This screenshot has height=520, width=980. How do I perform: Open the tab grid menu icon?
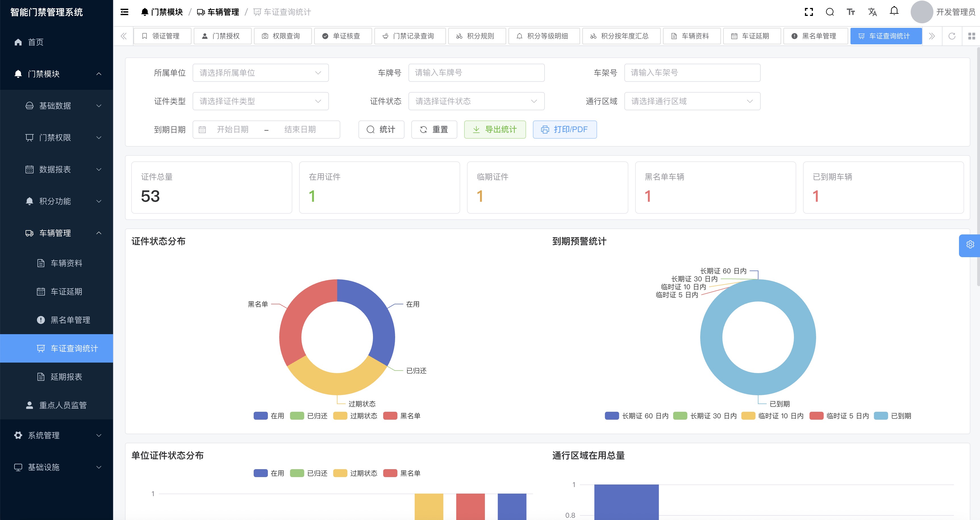click(x=972, y=36)
